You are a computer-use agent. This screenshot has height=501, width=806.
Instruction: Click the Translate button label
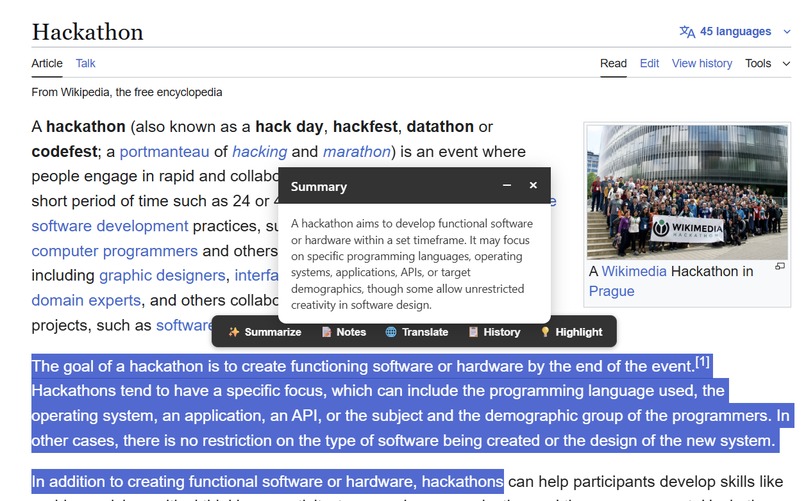pyautogui.click(x=425, y=332)
